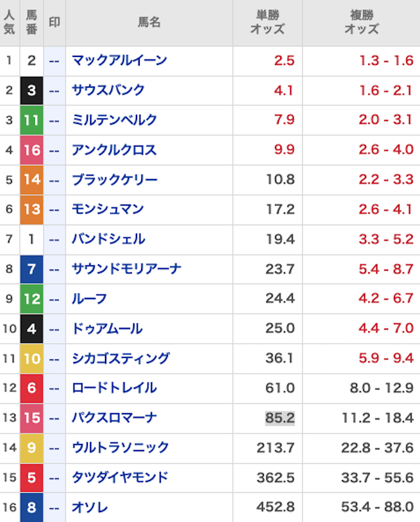The width and height of the screenshot is (420, 522).
Task: Click yellow number 9 badge
Action: point(31,448)
